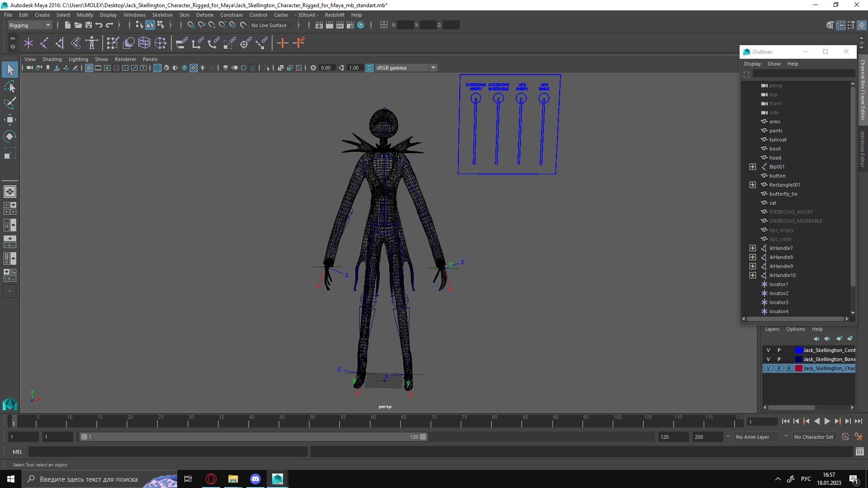Open the Skeleton menu

162,15
